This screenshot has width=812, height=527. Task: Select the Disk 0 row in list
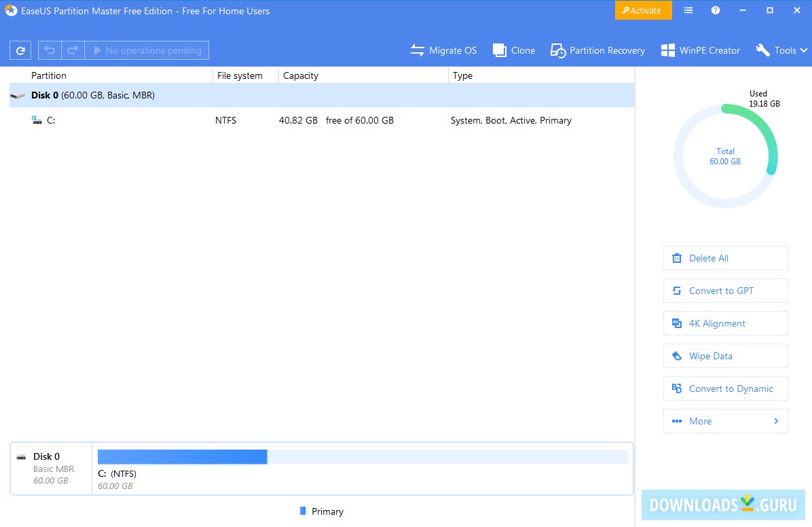(x=322, y=95)
